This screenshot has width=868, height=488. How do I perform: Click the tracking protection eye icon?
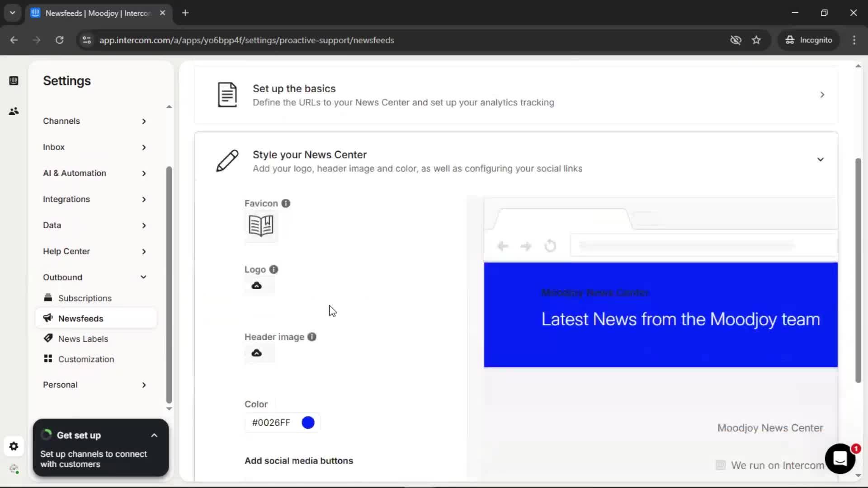click(x=736, y=40)
